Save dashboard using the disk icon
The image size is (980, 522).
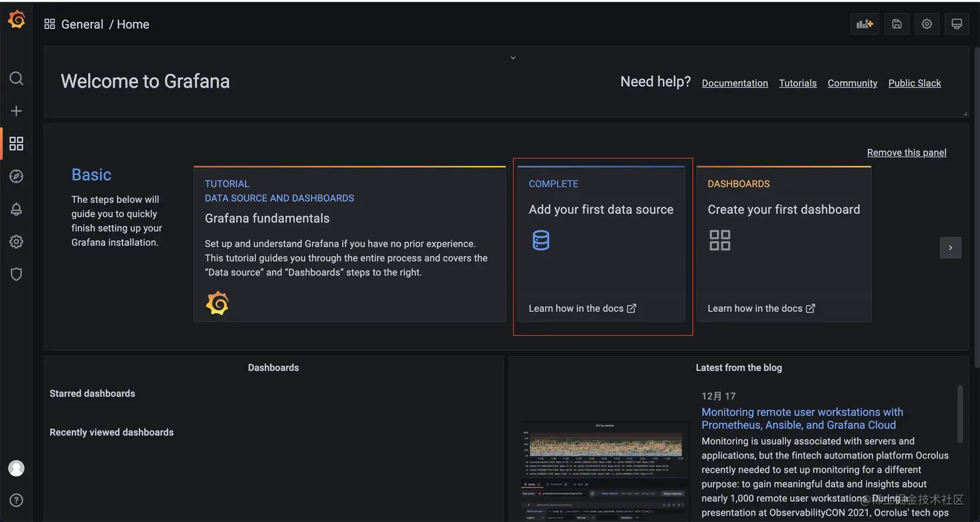[x=897, y=24]
